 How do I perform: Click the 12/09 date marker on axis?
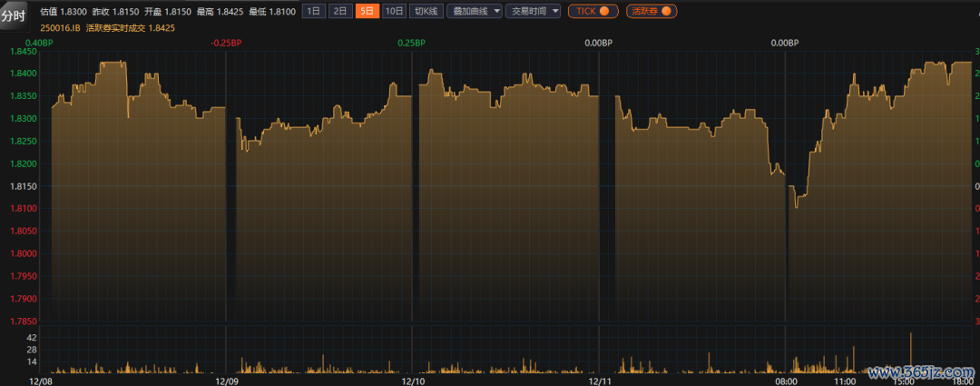[x=227, y=381]
